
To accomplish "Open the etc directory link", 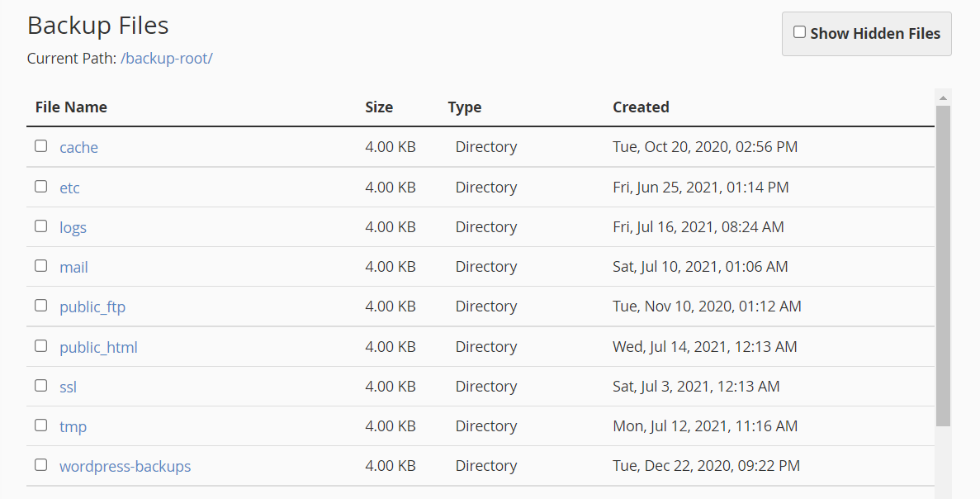I will pyautogui.click(x=69, y=188).
